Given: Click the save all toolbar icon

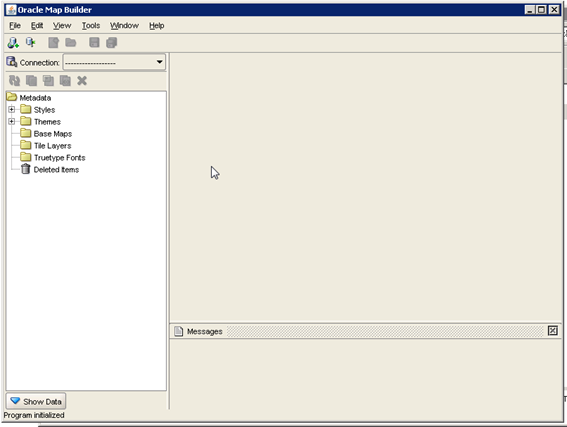Looking at the screenshot, I should (x=112, y=43).
